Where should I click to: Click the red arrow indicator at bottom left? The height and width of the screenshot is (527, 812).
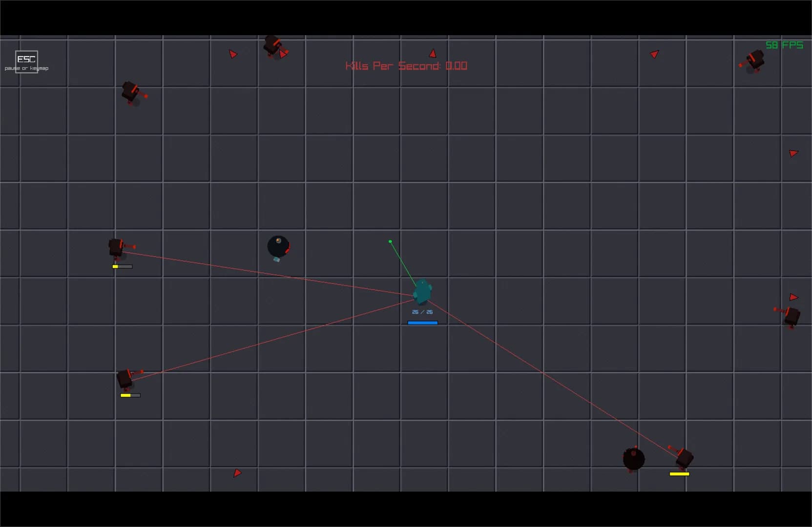pos(237,473)
